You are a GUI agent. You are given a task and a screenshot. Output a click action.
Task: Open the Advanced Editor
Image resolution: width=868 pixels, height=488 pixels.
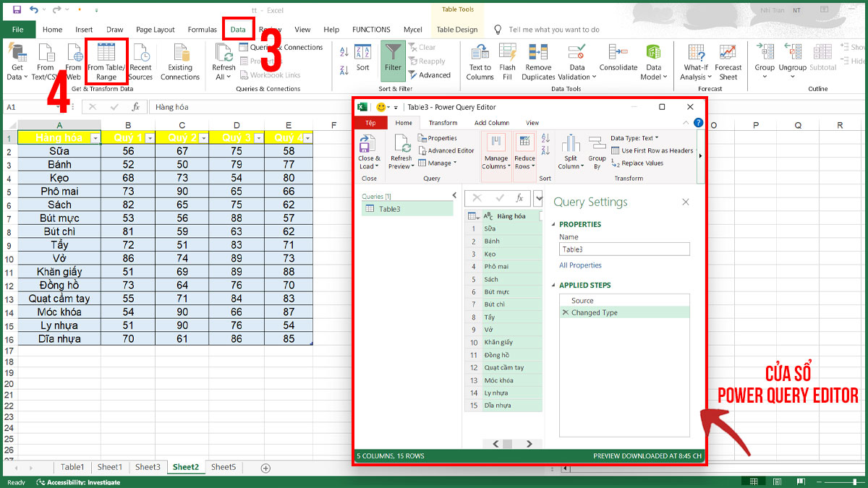click(x=449, y=150)
